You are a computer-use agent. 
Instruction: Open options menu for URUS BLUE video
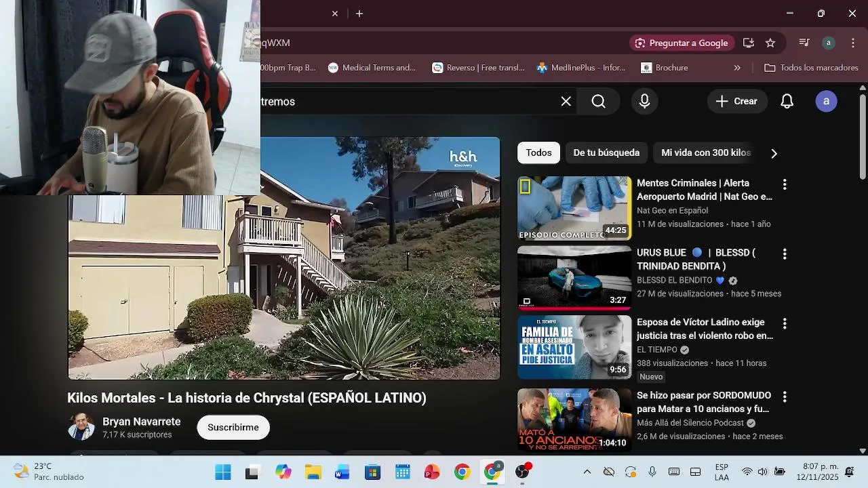(785, 254)
